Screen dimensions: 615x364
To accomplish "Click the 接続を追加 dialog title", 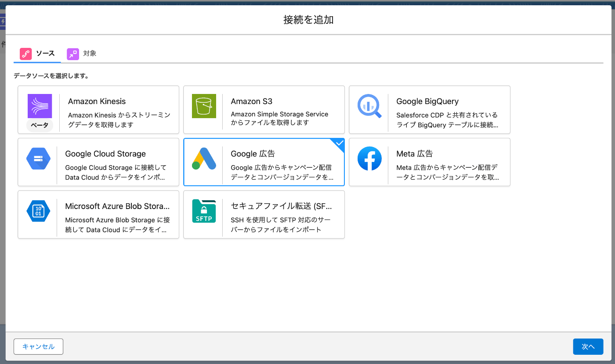I will 308,20.
